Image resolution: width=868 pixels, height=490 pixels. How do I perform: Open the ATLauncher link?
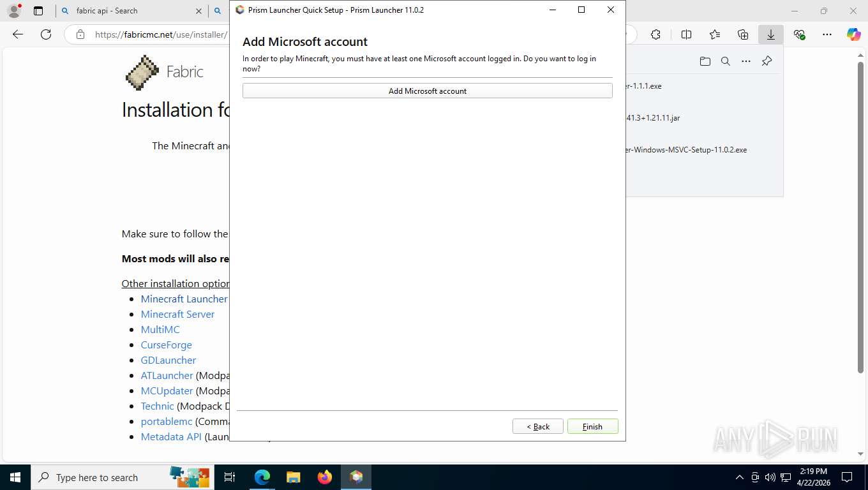tap(167, 375)
